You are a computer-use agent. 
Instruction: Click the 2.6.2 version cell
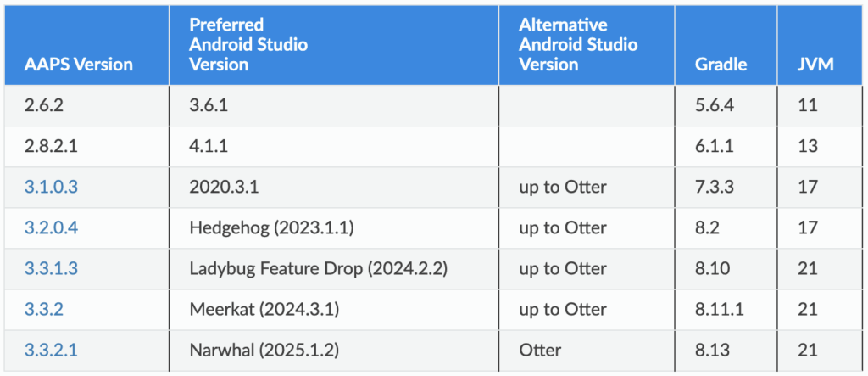click(45, 105)
